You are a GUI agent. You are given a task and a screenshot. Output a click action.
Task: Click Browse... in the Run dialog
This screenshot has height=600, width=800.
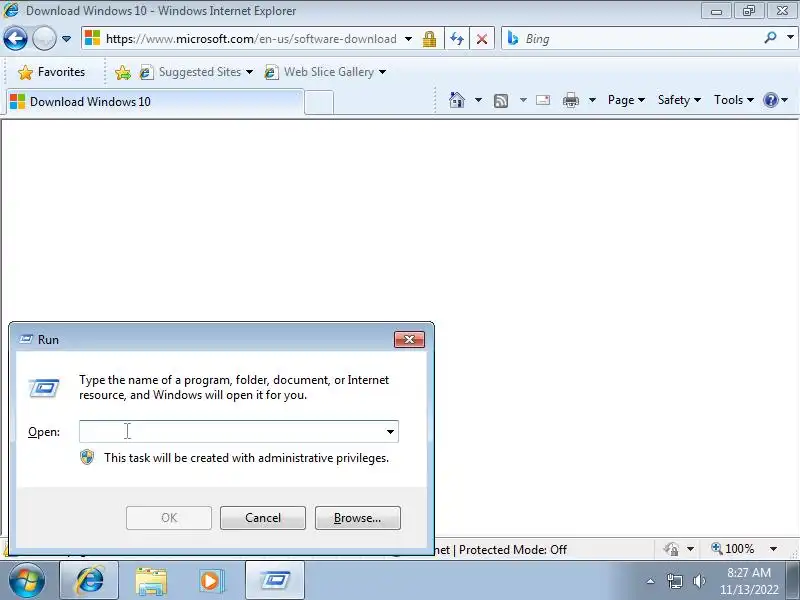coord(358,518)
